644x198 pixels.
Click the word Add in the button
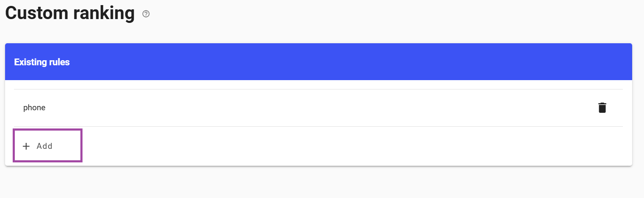44,146
